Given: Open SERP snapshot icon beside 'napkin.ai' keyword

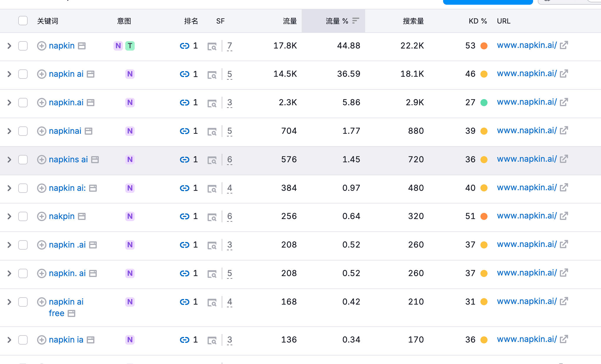Looking at the screenshot, I should click(91, 103).
